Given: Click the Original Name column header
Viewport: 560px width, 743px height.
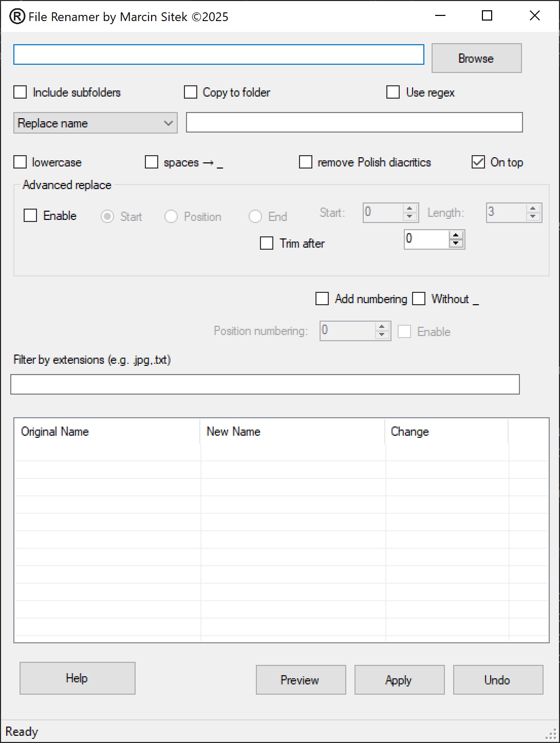Looking at the screenshot, I should click(x=107, y=432).
